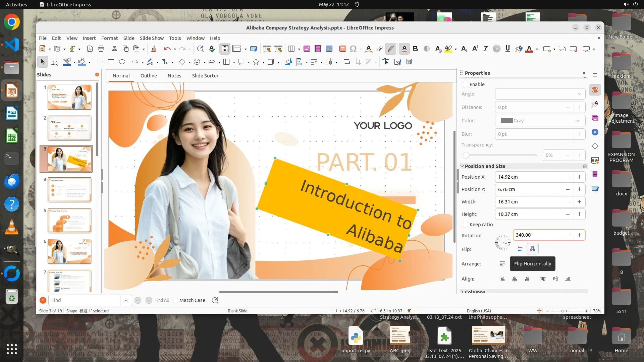
Task: Check the Keep ratio option
Action: 466,225
